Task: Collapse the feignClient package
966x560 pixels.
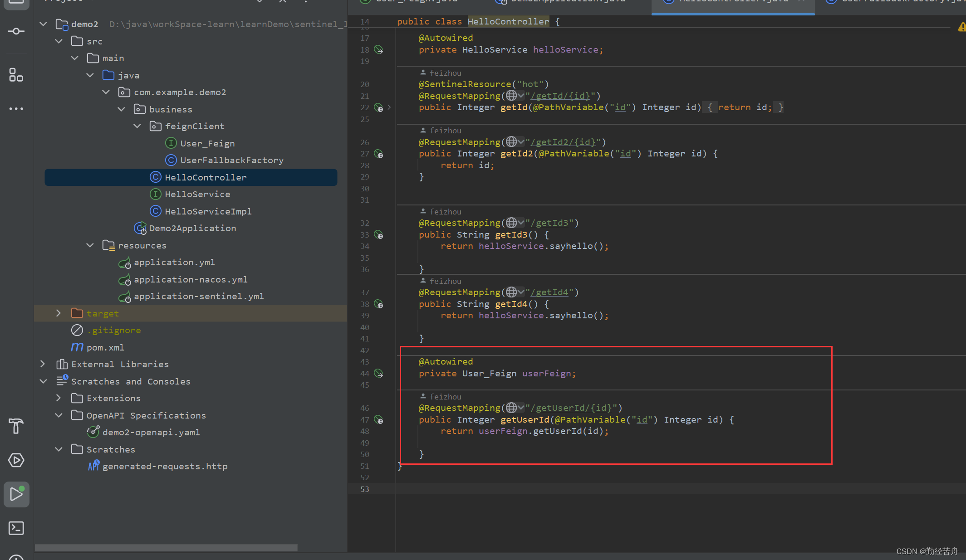Action: point(137,127)
